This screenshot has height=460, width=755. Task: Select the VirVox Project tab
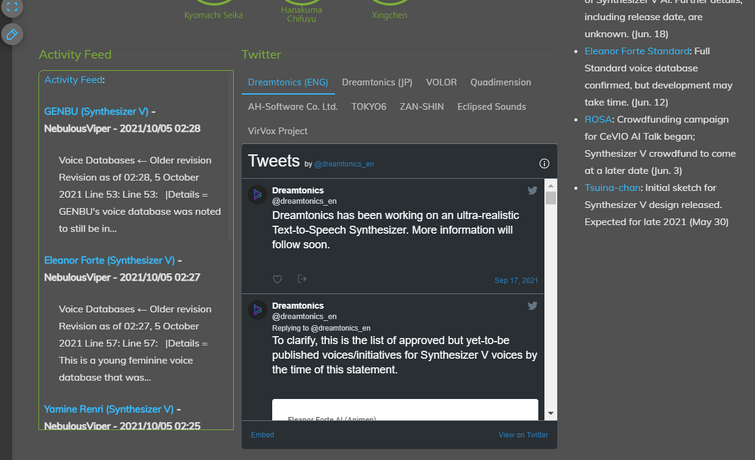pos(277,131)
